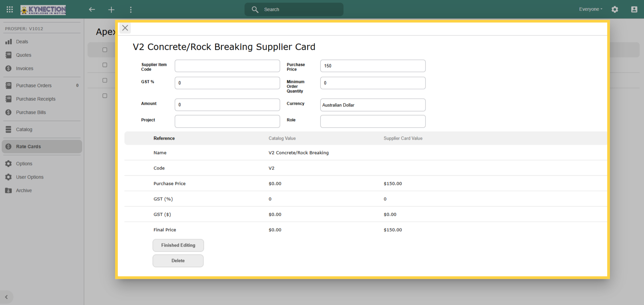Click the Rate Cards dollar icon
The image size is (644, 305).
(x=9, y=147)
